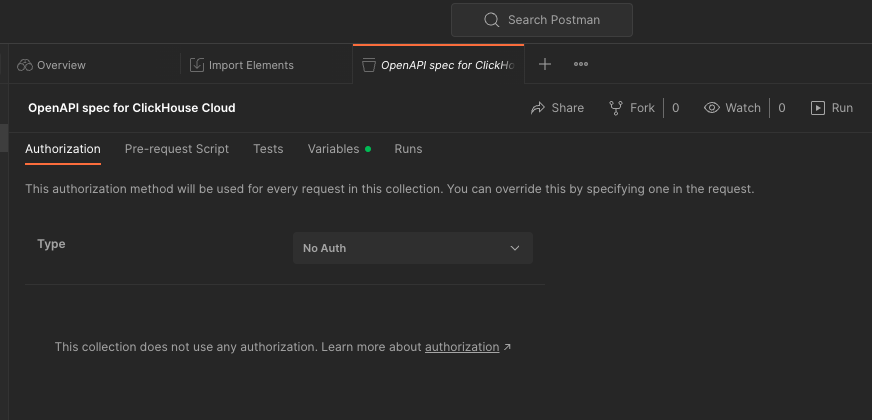Follow the authorization learn more link
Viewport: 872px width, 420px height.
click(x=462, y=347)
